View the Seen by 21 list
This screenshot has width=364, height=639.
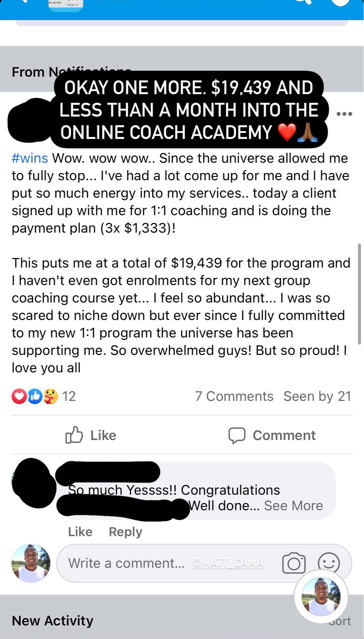(x=317, y=396)
